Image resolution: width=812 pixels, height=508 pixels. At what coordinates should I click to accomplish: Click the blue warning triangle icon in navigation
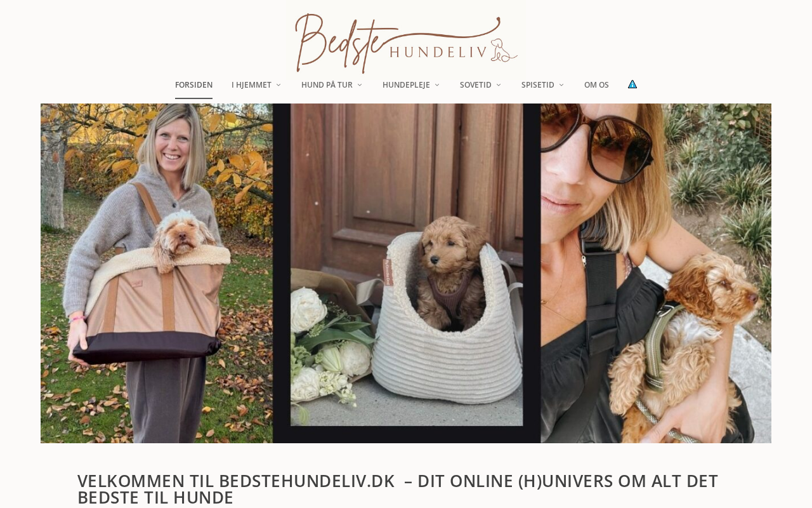(632, 84)
